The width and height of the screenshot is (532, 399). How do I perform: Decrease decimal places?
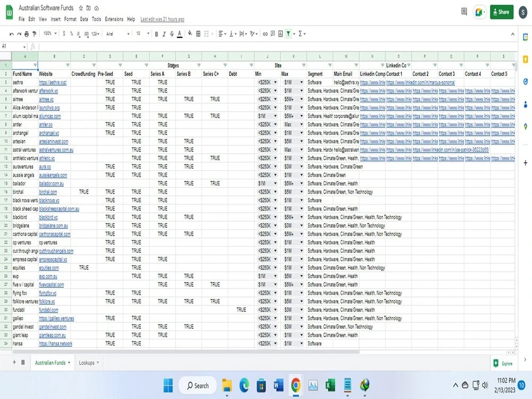(78, 34)
